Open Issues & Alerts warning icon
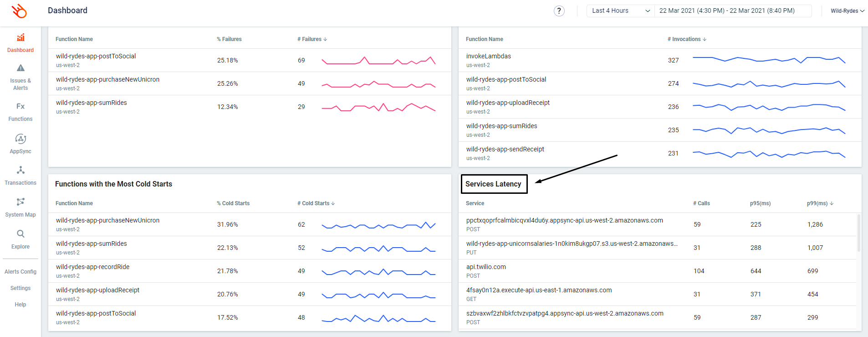This screenshot has width=868, height=337. point(20,68)
